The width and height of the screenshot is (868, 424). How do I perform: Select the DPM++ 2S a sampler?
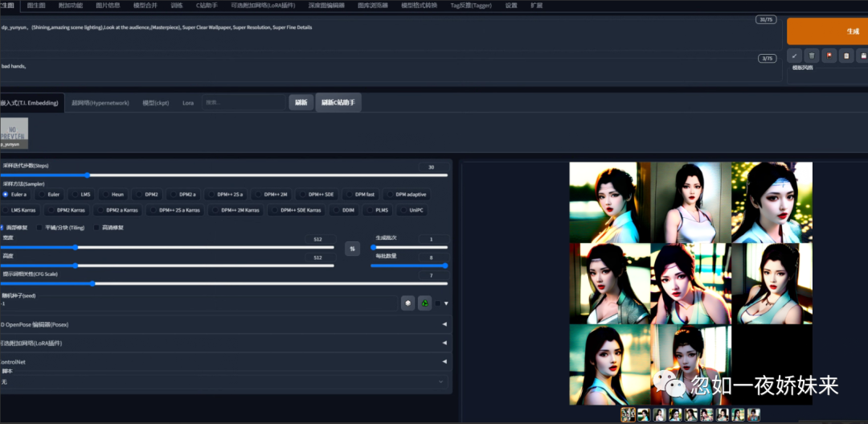(225, 195)
